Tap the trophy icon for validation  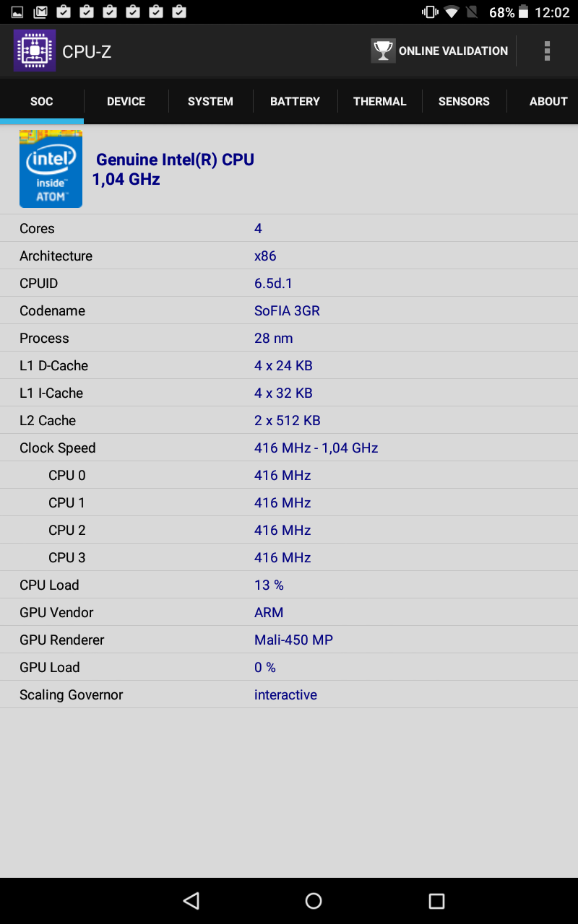383,51
